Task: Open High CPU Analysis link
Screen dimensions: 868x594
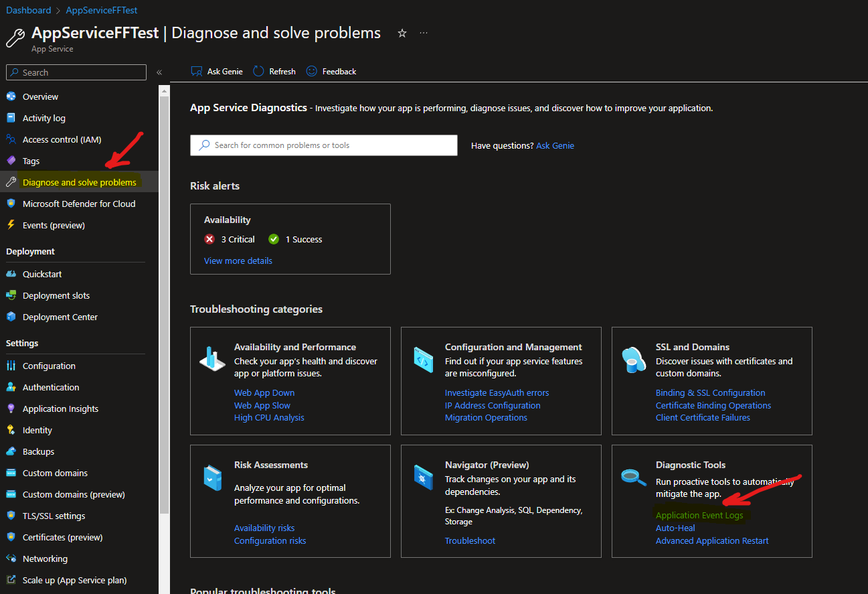Action: (x=269, y=417)
